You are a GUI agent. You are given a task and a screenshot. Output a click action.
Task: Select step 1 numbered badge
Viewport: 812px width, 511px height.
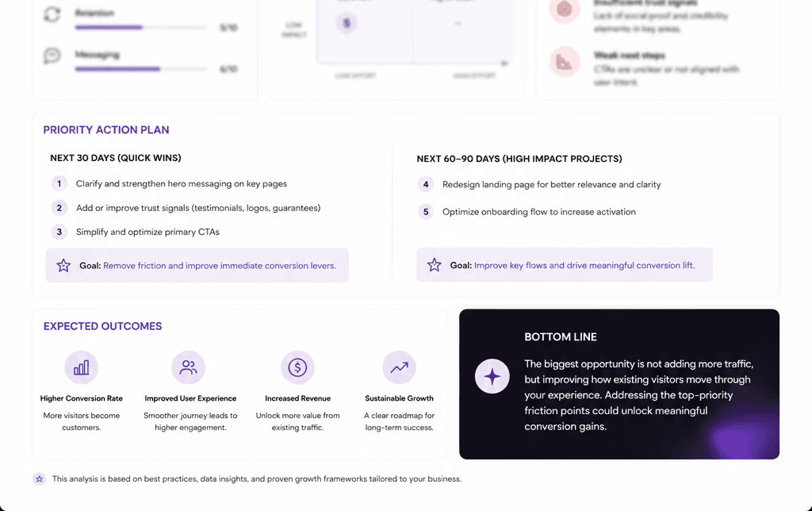click(x=59, y=183)
